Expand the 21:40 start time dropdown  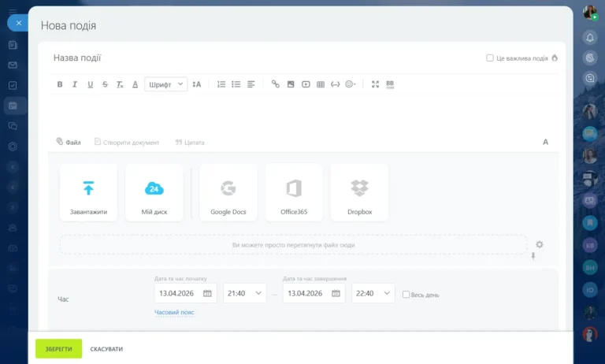(245, 294)
